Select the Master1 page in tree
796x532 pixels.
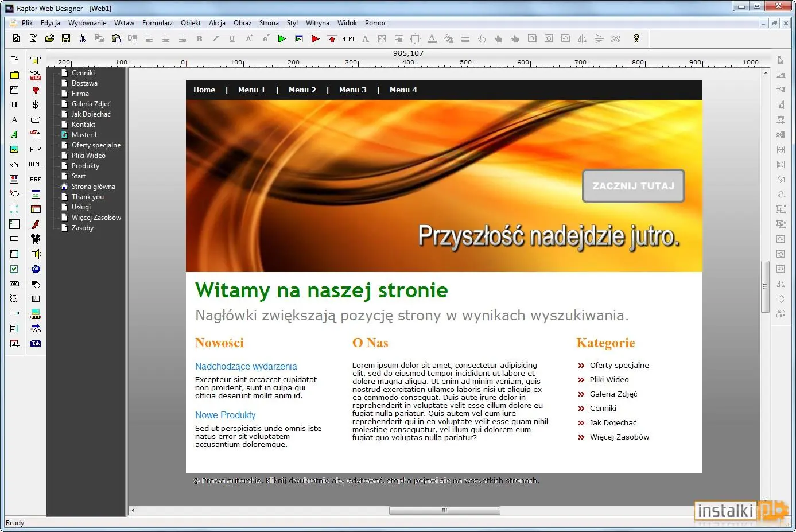(84, 135)
